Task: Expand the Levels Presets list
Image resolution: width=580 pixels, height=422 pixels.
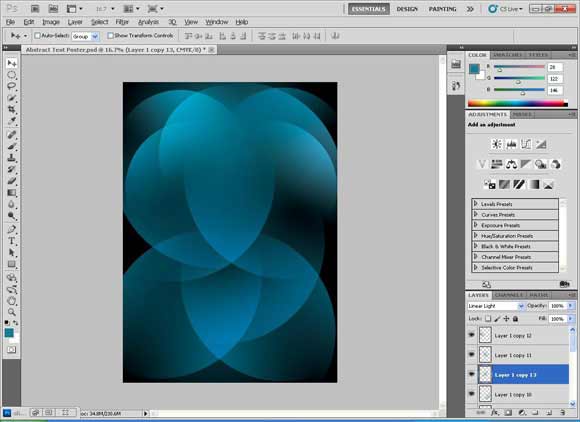Action: tap(515, 204)
